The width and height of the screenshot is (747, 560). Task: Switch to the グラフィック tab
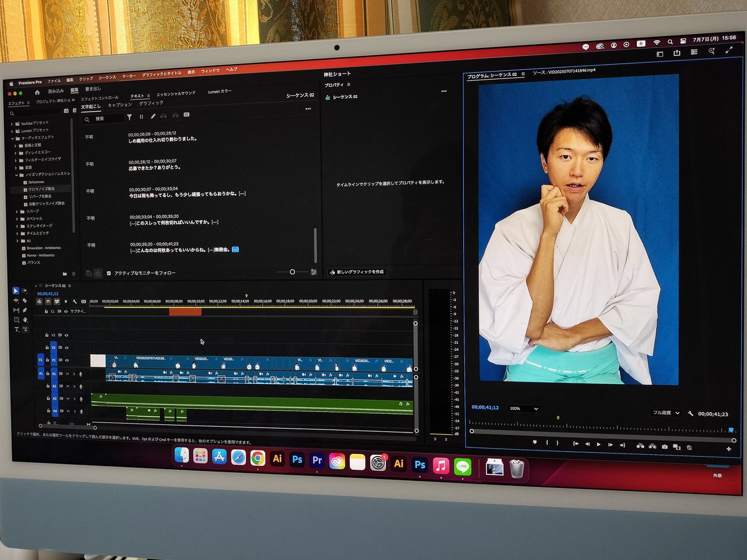click(151, 103)
